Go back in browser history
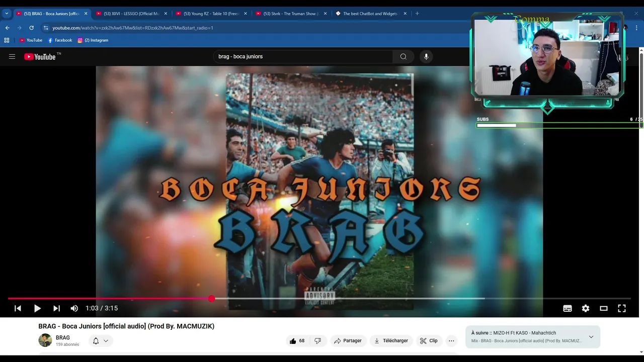644x362 pixels. (7, 28)
